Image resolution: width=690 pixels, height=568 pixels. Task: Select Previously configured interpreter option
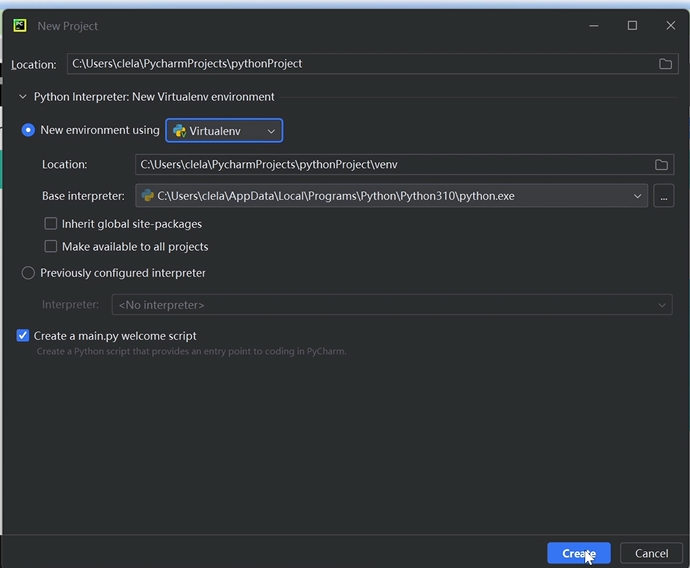point(28,273)
